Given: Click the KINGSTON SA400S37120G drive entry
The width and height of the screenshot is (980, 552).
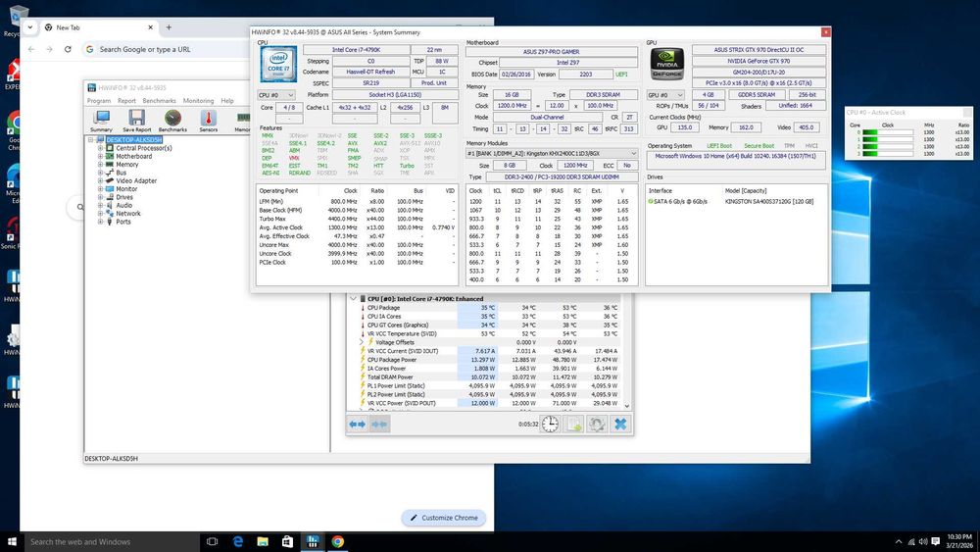Looking at the screenshot, I should 768,201.
